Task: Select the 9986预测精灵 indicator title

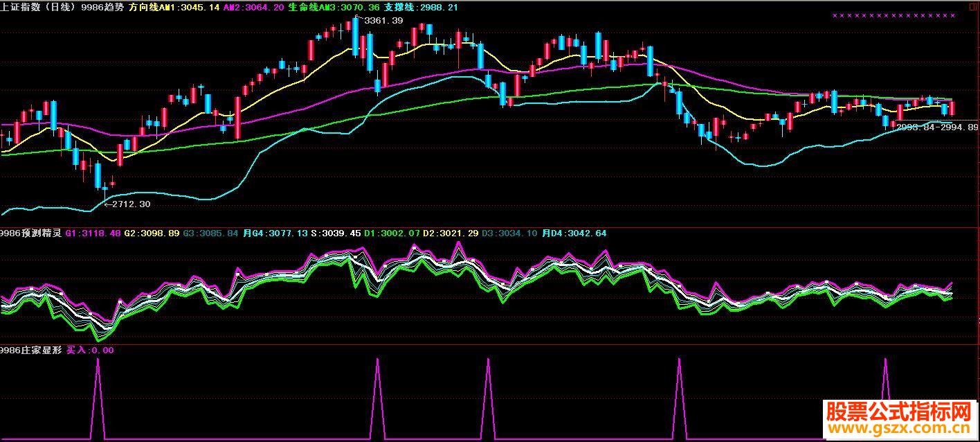Action: click(x=30, y=233)
